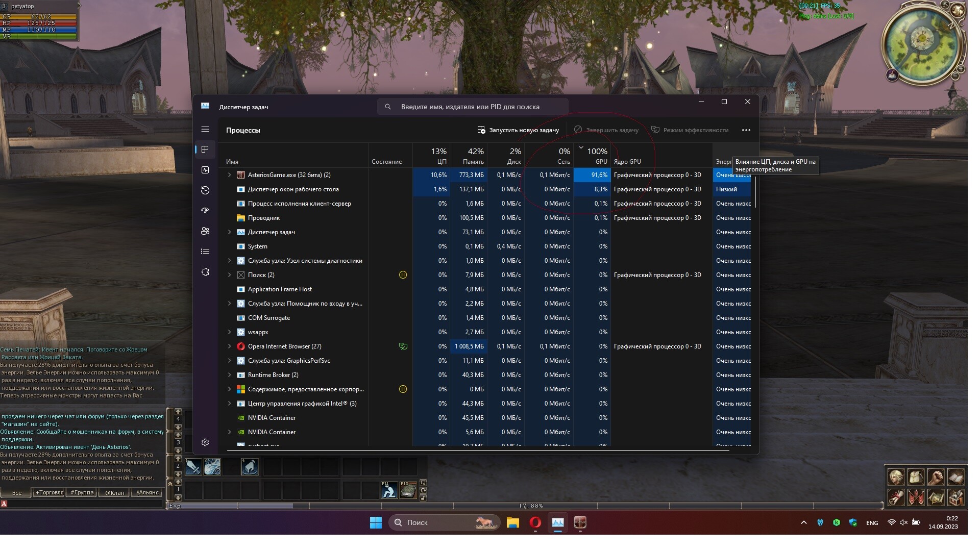Viewport: 980px width, 551px height.
Task: Expand Runtime Broker (2) group
Action: (x=229, y=375)
